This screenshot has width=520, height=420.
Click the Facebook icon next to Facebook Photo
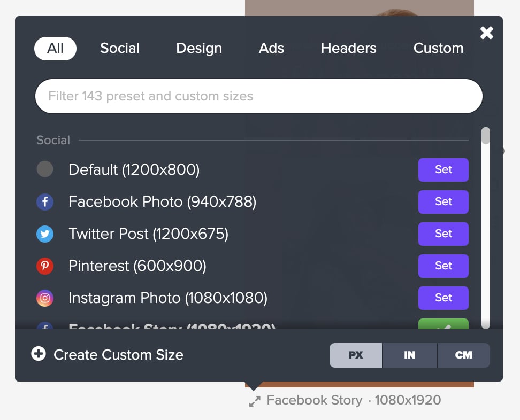click(x=45, y=202)
